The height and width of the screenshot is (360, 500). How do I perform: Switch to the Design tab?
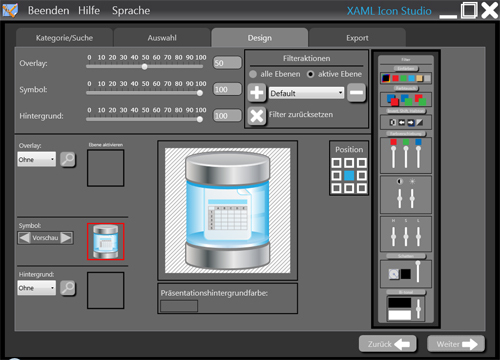[260, 38]
